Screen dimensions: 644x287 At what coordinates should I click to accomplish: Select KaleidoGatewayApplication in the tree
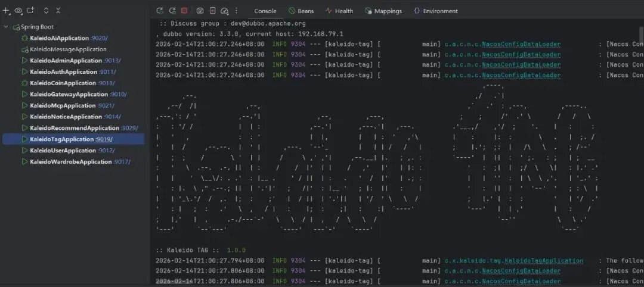tap(69, 94)
